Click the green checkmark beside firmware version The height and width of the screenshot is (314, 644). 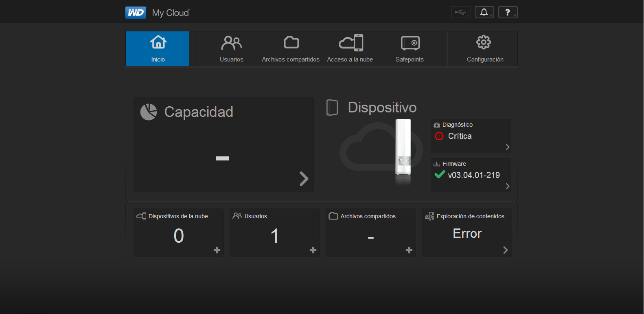[x=440, y=175]
